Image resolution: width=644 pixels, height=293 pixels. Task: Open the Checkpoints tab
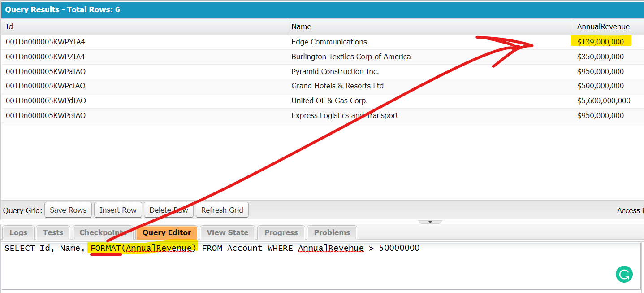click(x=103, y=232)
